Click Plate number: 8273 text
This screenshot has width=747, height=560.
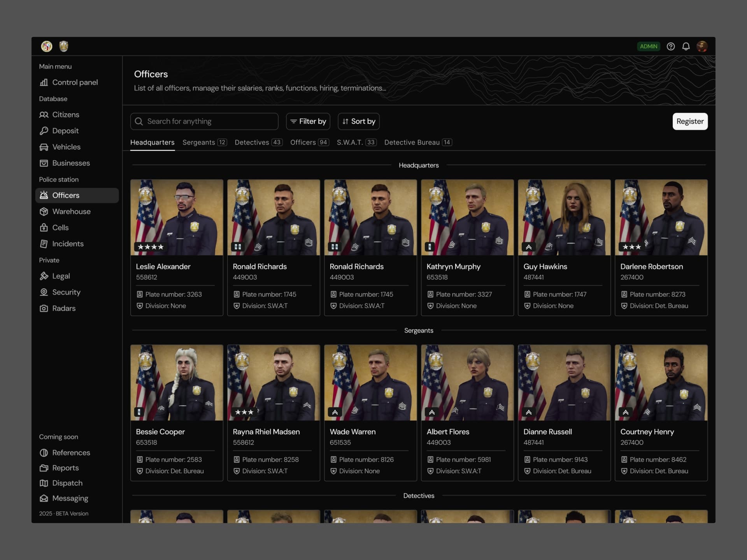pyautogui.click(x=658, y=294)
